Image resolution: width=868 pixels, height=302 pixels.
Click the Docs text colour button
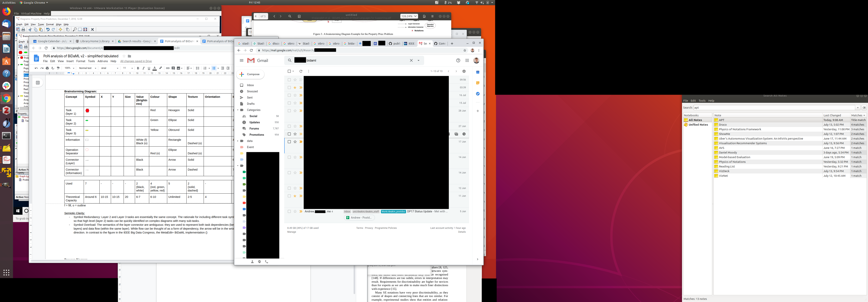(154, 68)
